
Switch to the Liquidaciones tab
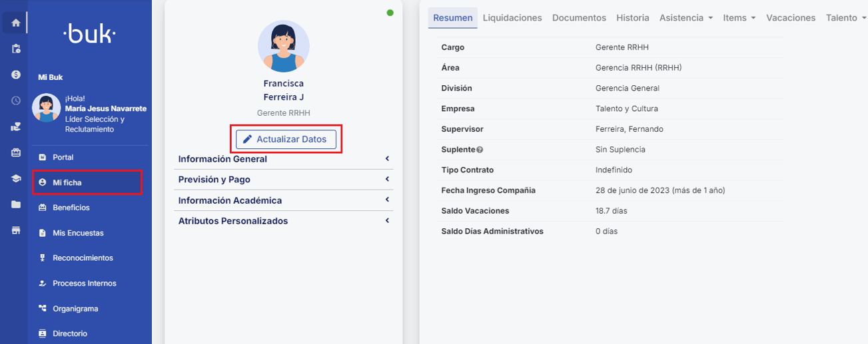(512, 18)
